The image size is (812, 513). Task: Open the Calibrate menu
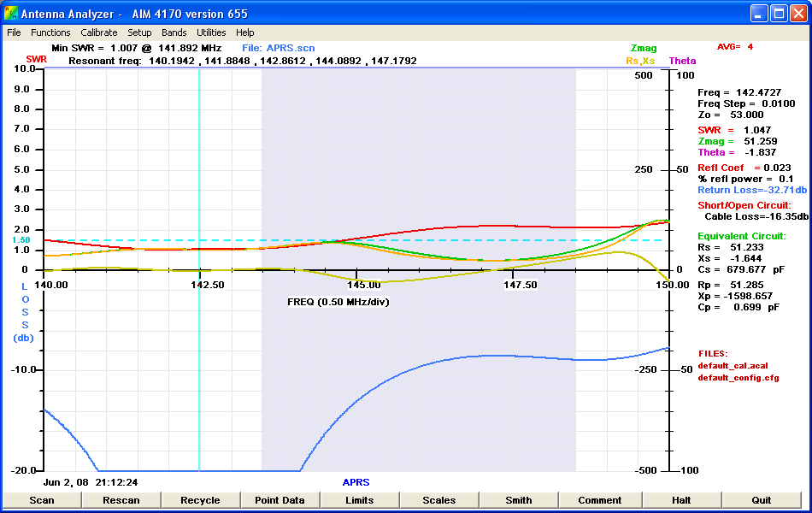coord(99,32)
